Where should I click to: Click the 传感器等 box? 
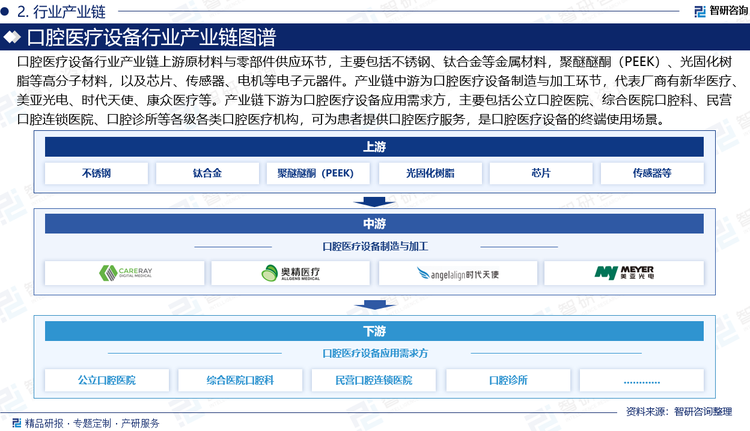click(x=652, y=173)
